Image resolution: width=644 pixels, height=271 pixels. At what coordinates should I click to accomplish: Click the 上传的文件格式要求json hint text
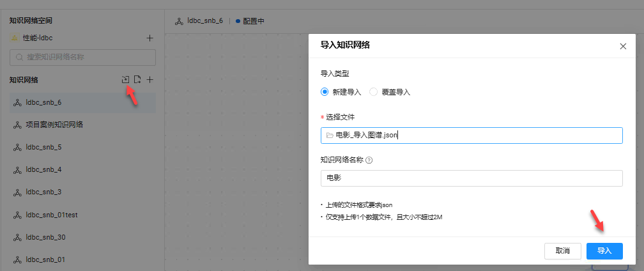click(359, 205)
